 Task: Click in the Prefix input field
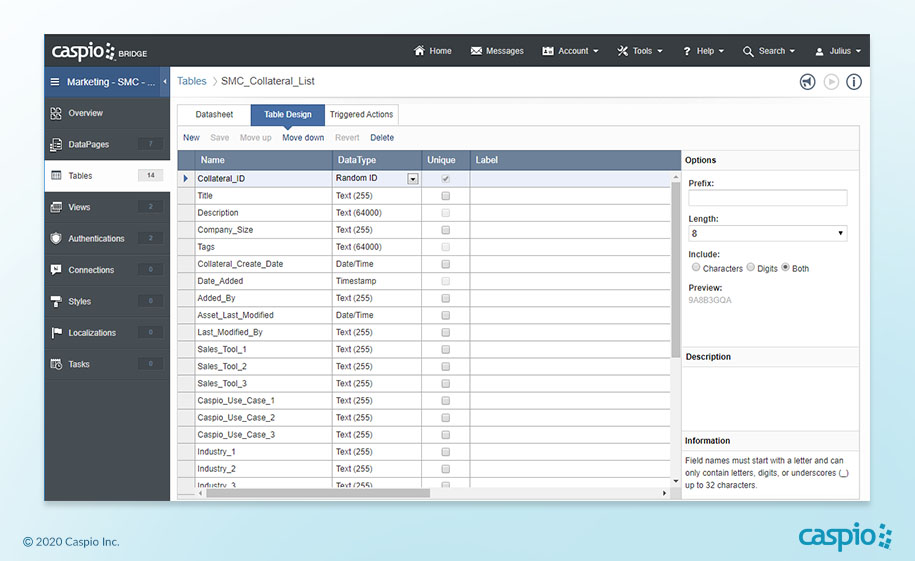pyautogui.click(x=767, y=198)
